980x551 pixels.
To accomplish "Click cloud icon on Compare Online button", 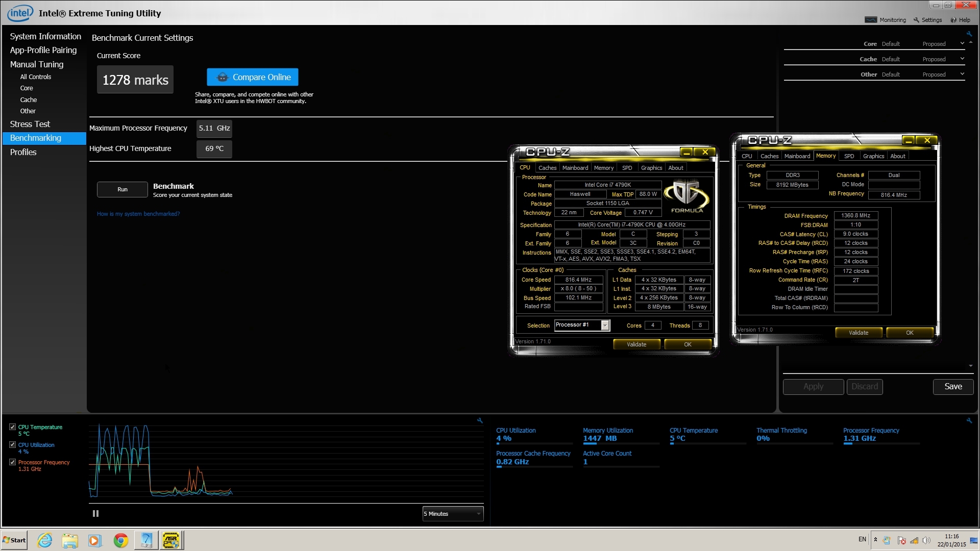I will [222, 77].
